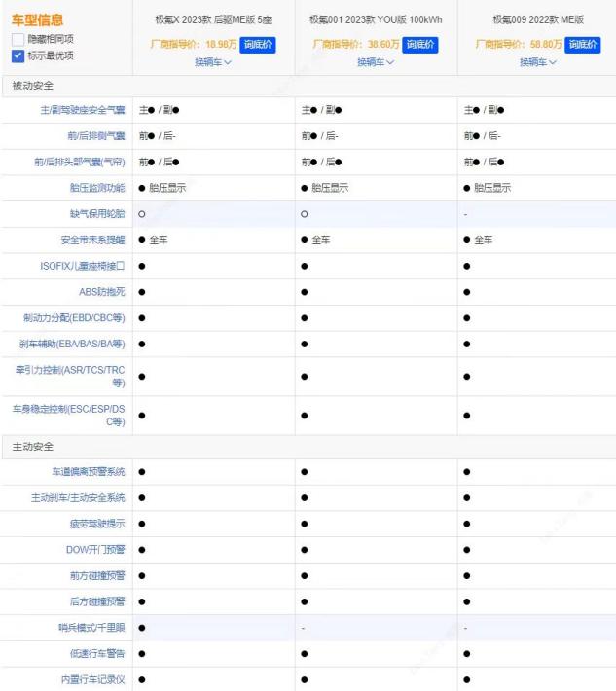Screen dimensions: 616x691
Task: Open the 车身稳定控制(ESC/ESP/DSC等) parameter link
Action: pos(69,416)
